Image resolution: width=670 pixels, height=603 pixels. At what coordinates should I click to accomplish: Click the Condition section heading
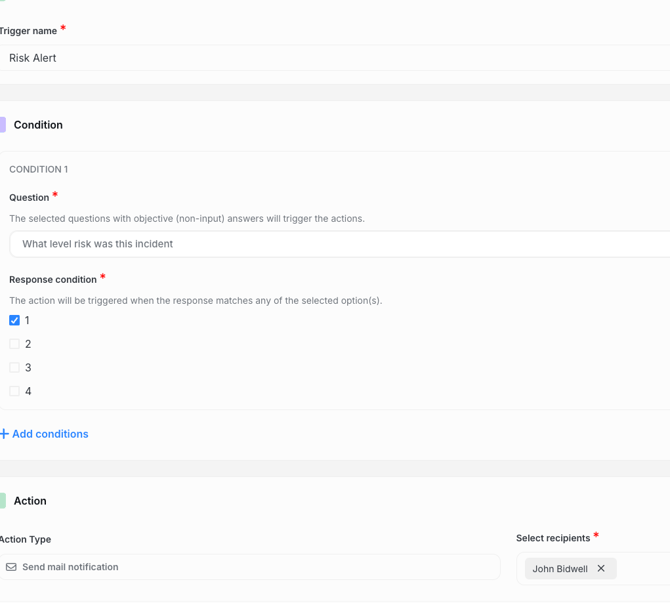[38, 125]
